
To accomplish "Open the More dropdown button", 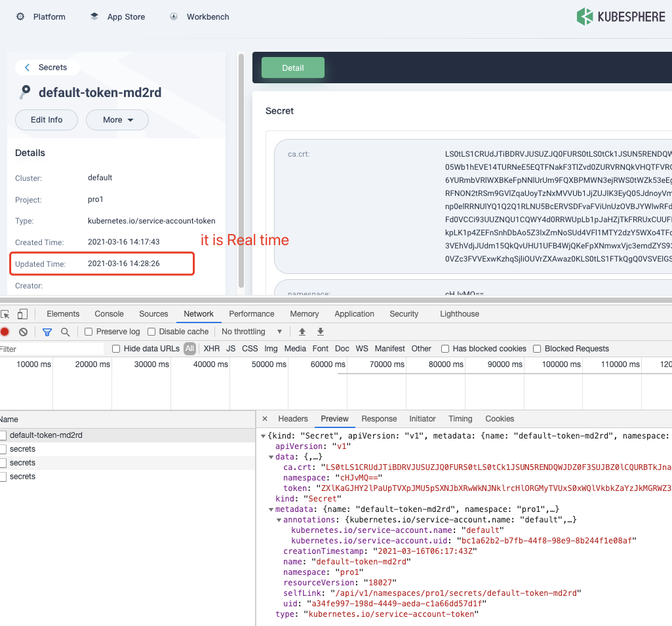I will [117, 120].
